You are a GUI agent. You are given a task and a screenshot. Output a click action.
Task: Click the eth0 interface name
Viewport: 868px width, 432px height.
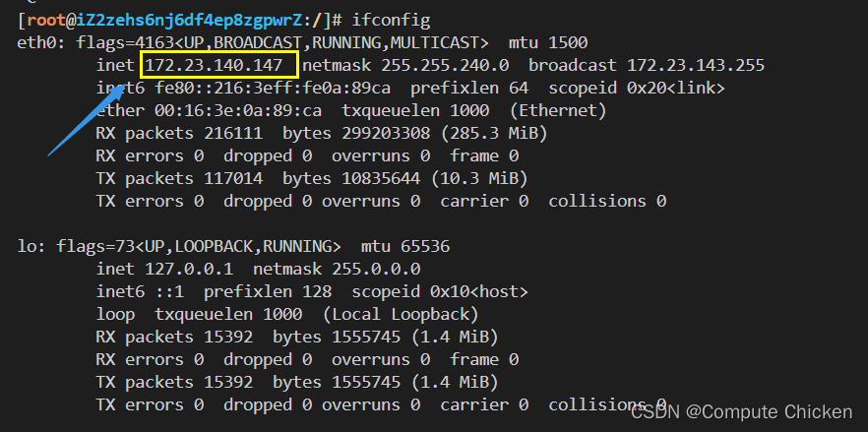click(x=36, y=43)
